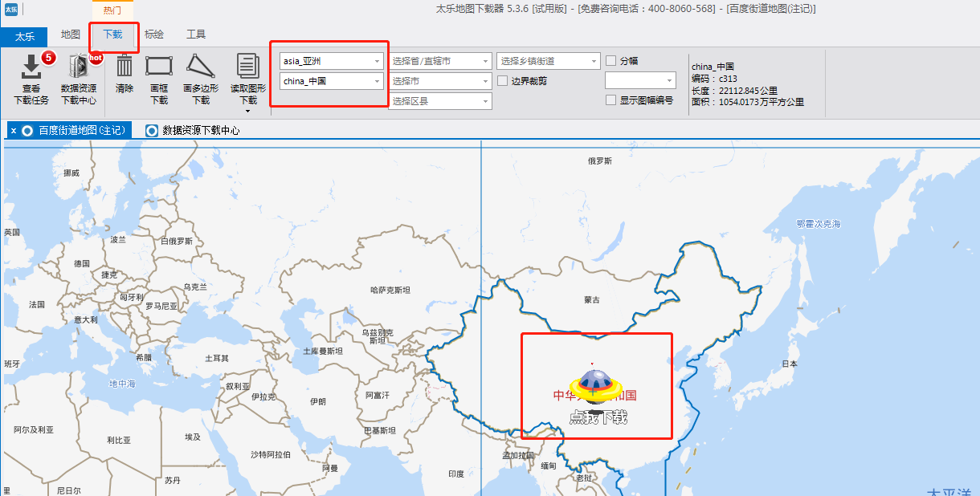Click the 地中海 sea label

coord(123,384)
